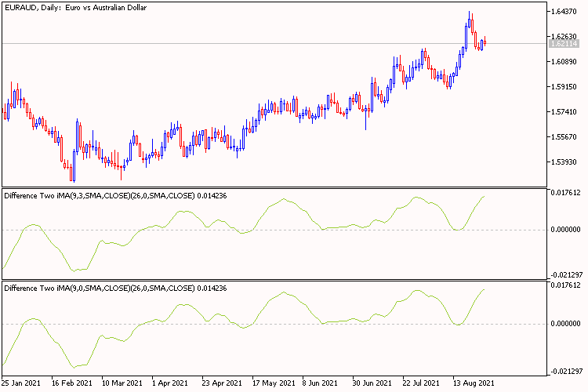Image resolution: width=588 pixels, height=392 pixels.
Task: Click the 23 Apr 2021 date label
Action: [x=222, y=383]
